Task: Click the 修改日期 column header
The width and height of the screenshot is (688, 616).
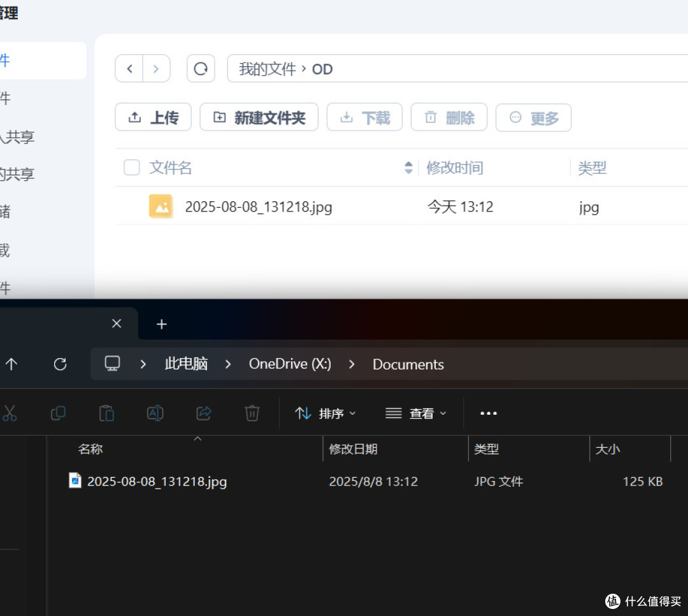Action: coord(353,449)
